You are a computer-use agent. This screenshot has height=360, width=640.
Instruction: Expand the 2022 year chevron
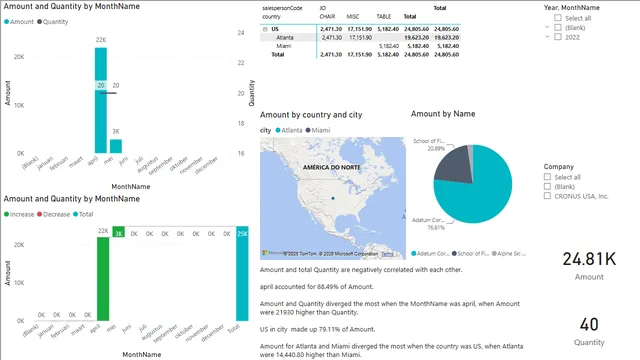(x=547, y=36)
